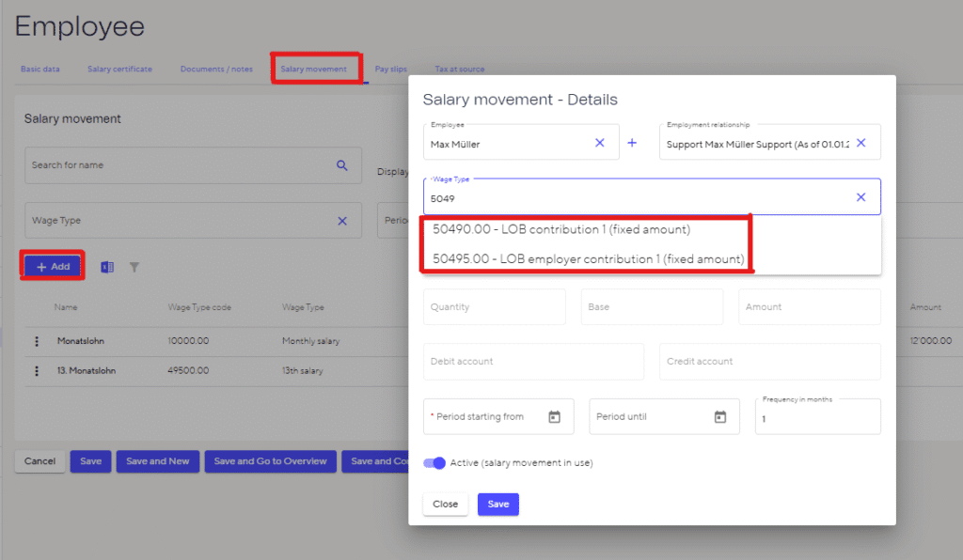Click into the Quantity input field

pyautogui.click(x=494, y=307)
